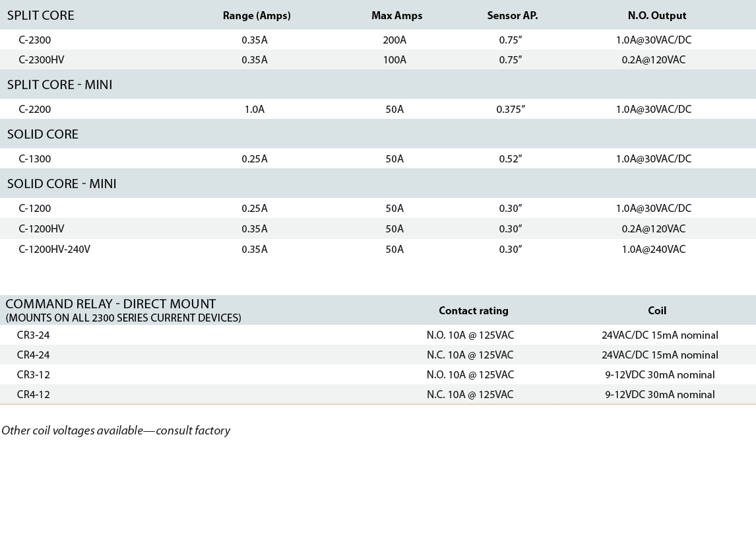The width and height of the screenshot is (756, 550).
Task: Click the Contact rating column header
Action: coord(474,311)
